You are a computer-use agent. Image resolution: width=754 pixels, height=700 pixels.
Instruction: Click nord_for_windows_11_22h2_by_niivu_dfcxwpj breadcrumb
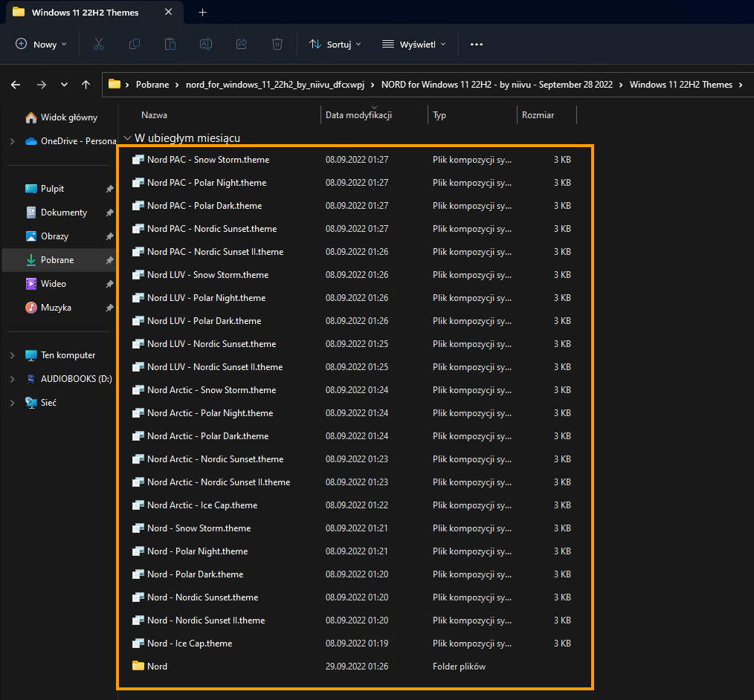(x=275, y=85)
